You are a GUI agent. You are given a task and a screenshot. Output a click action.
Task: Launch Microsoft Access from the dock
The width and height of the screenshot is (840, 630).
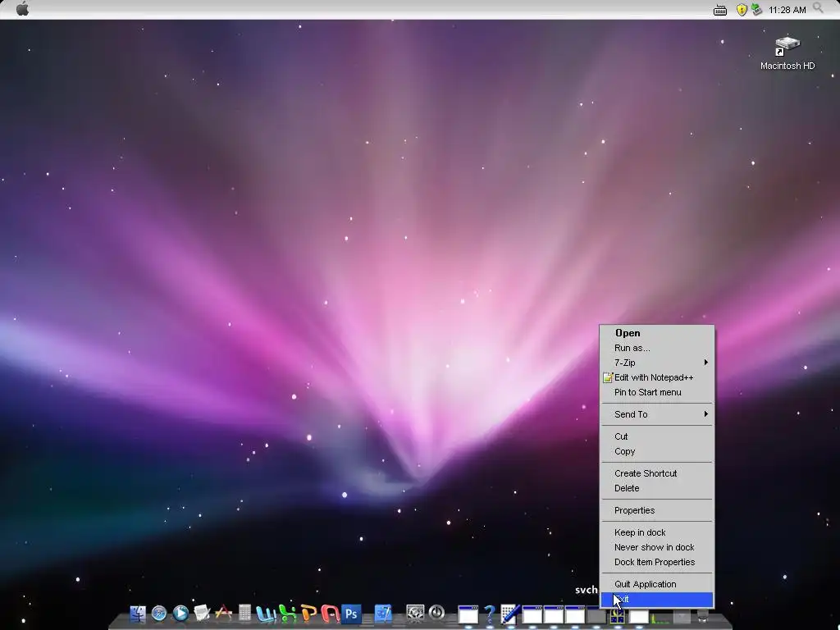click(330, 614)
